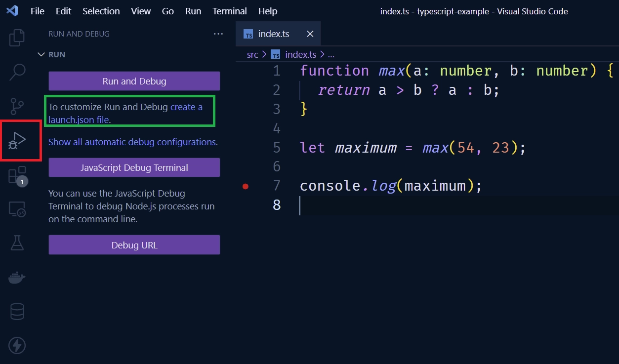Open the Terminal menu
The image size is (619, 364).
pyautogui.click(x=229, y=11)
